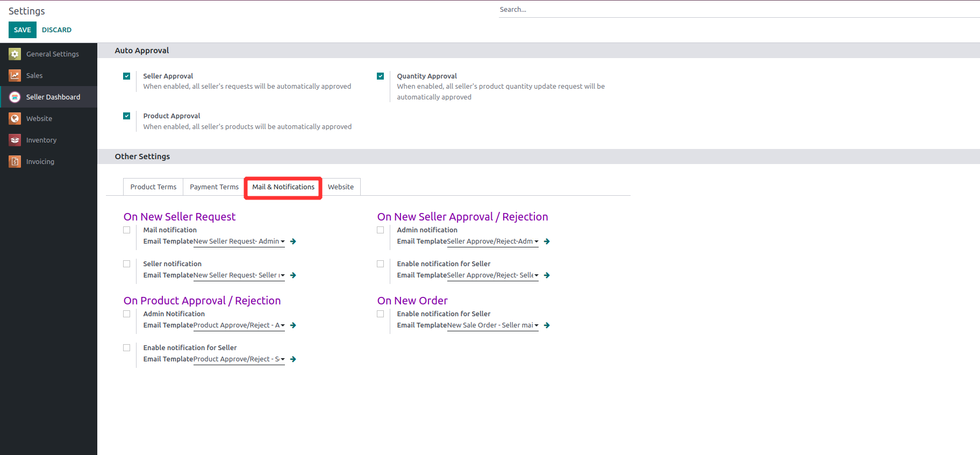This screenshot has height=455, width=980.
Task: Open New Seller Request-Seller template dropdown
Action: click(x=282, y=275)
